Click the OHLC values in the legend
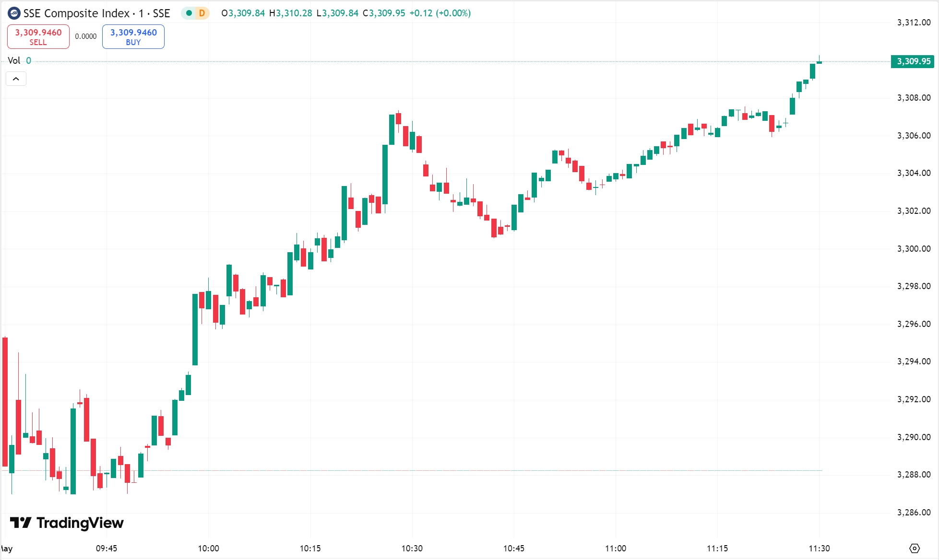 pos(346,13)
